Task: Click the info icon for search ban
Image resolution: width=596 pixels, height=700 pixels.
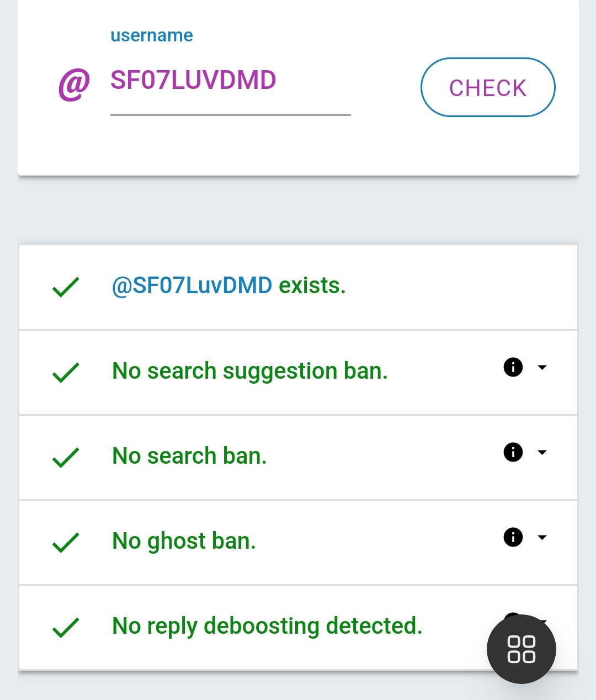Action: click(513, 452)
